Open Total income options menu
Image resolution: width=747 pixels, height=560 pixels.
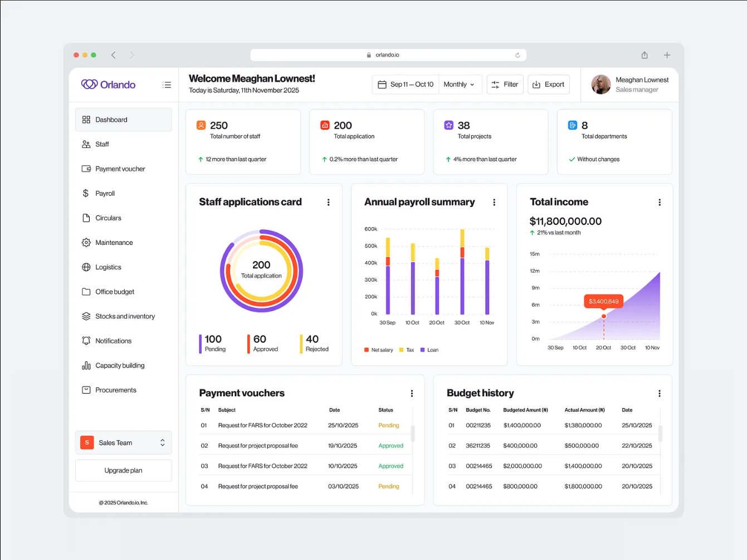(x=660, y=203)
